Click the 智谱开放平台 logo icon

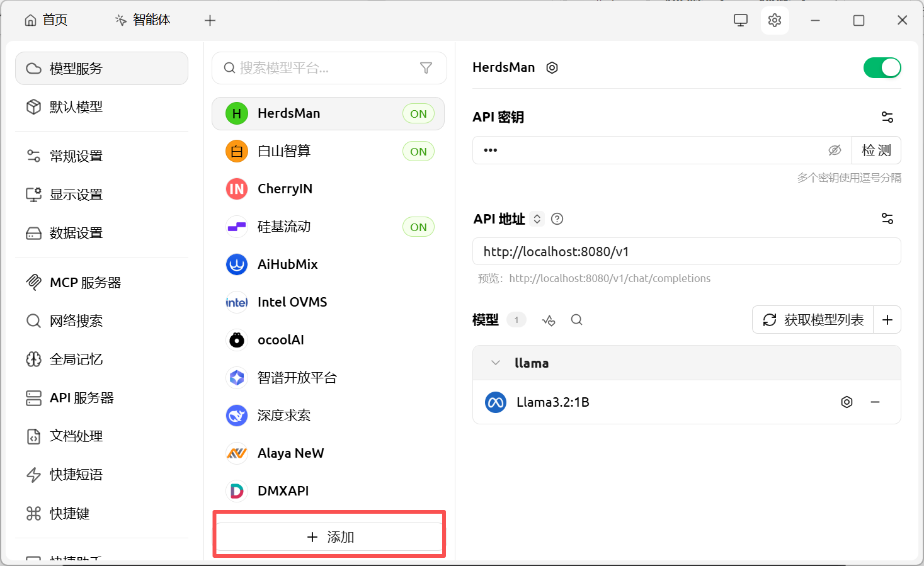click(x=237, y=378)
